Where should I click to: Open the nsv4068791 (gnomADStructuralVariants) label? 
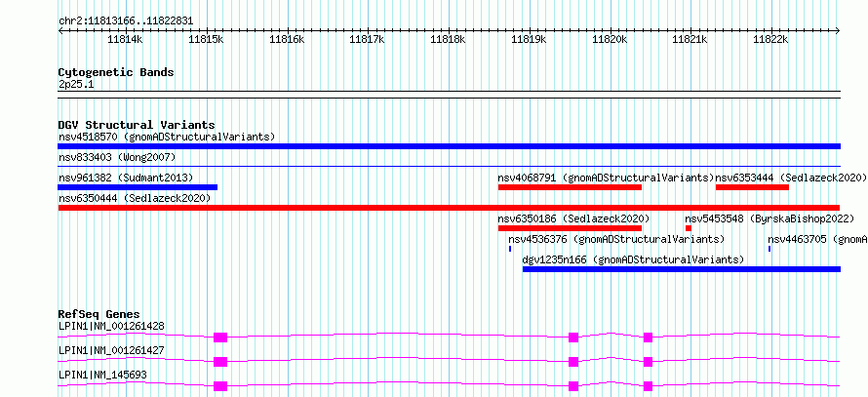[x=607, y=178]
